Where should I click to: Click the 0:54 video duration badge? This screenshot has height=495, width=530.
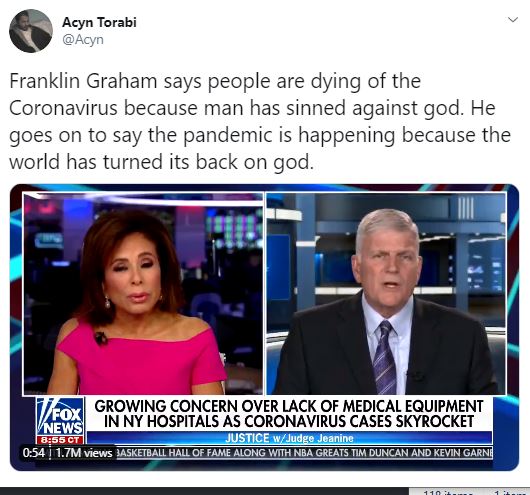(x=33, y=452)
